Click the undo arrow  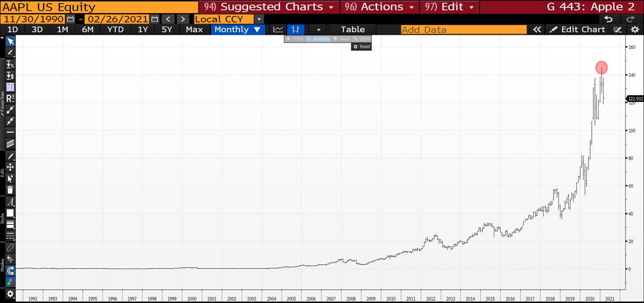coord(609,19)
